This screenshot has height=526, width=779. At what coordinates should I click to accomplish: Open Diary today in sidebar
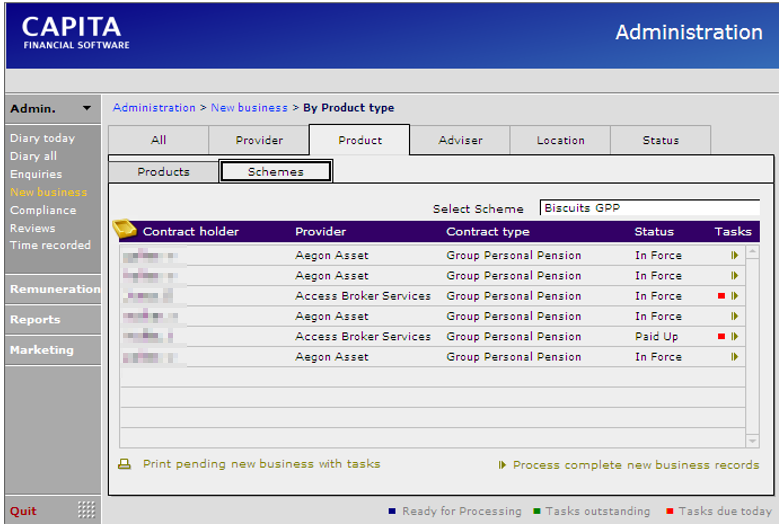pos(42,138)
